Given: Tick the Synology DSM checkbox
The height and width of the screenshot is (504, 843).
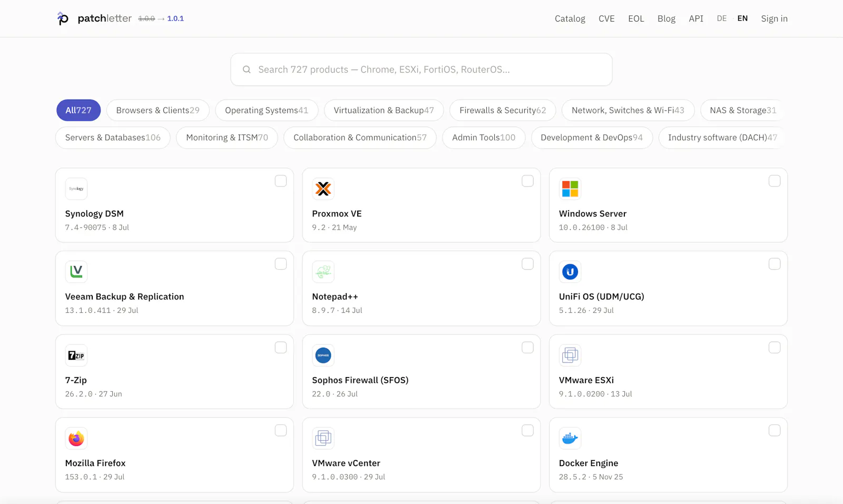Looking at the screenshot, I should pyautogui.click(x=281, y=181).
